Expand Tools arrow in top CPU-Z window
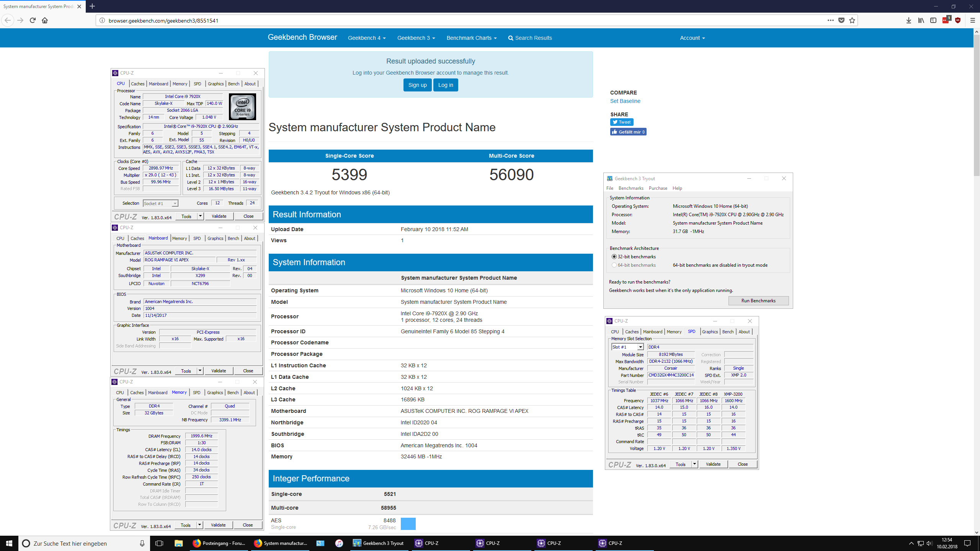 point(200,216)
